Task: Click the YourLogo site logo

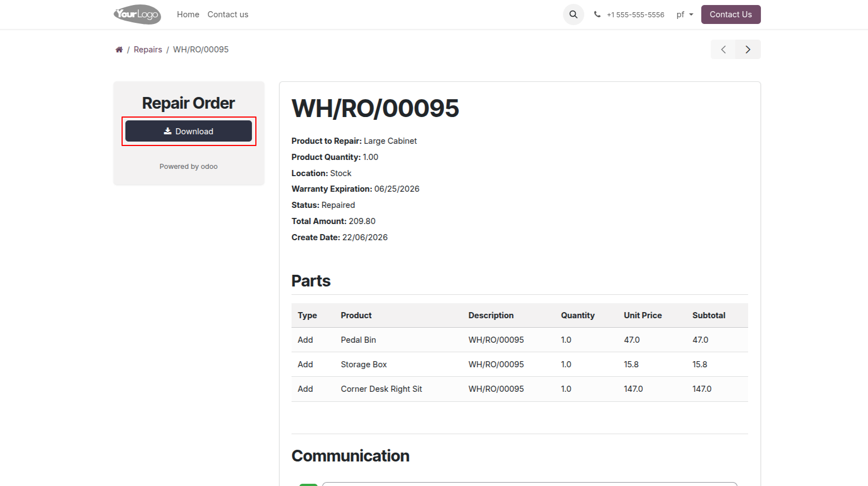Action: click(x=137, y=14)
